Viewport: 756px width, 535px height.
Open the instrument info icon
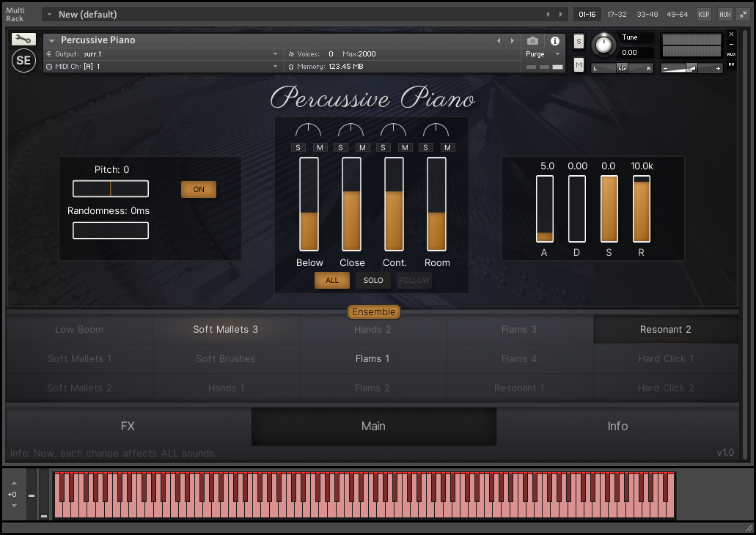tap(555, 41)
